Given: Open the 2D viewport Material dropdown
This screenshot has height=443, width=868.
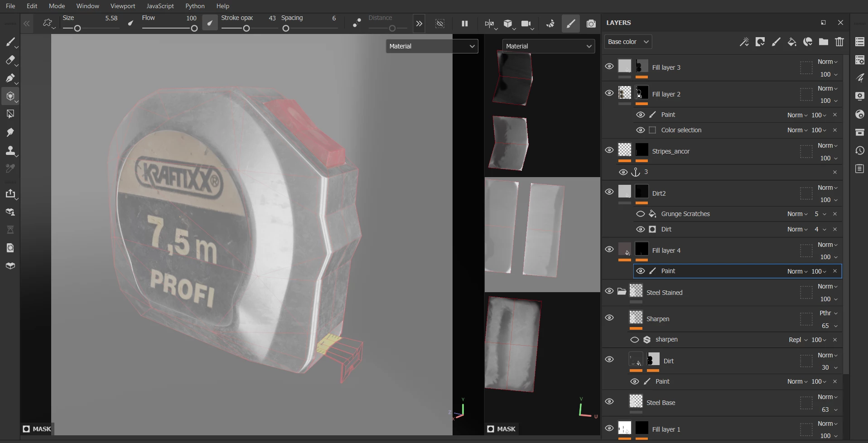Looking at the screenshot, I should pyautogui.click(x=548, y=46).
